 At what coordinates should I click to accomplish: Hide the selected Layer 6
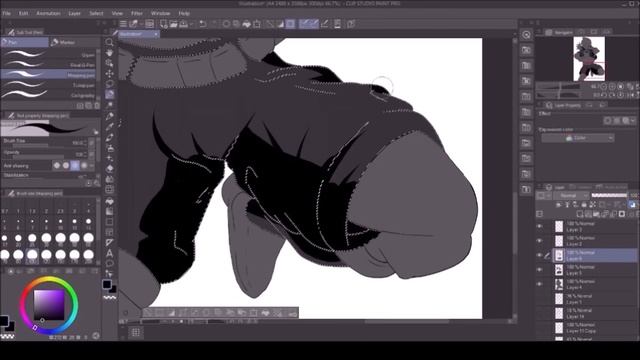(x=540, y=255)
